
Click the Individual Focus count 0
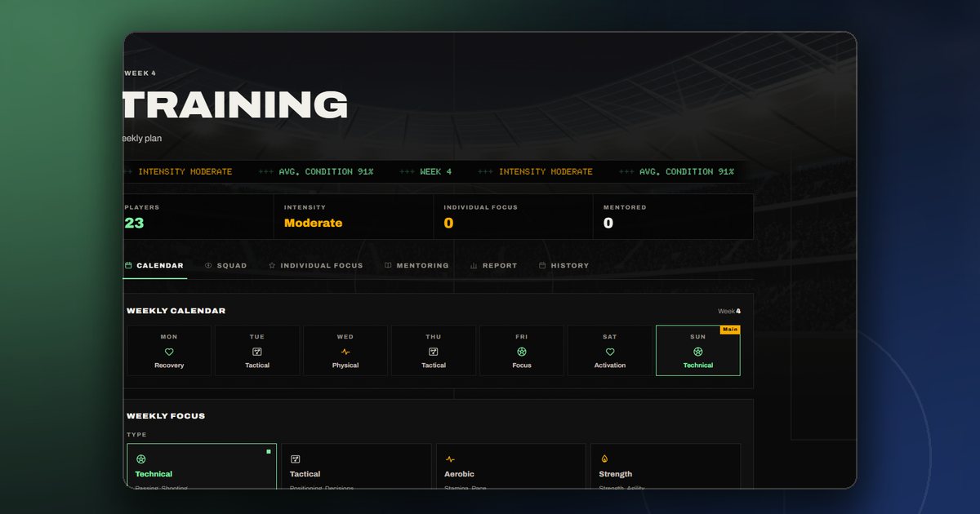tap(448, 223)
